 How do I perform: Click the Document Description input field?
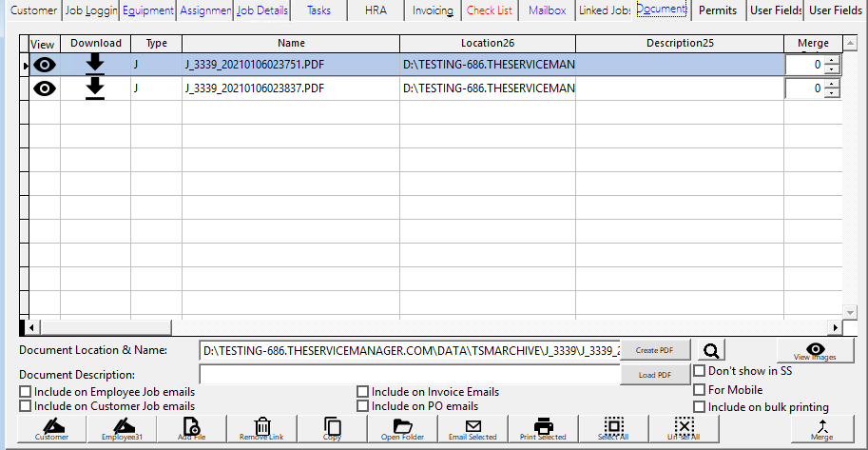point(410,375)
